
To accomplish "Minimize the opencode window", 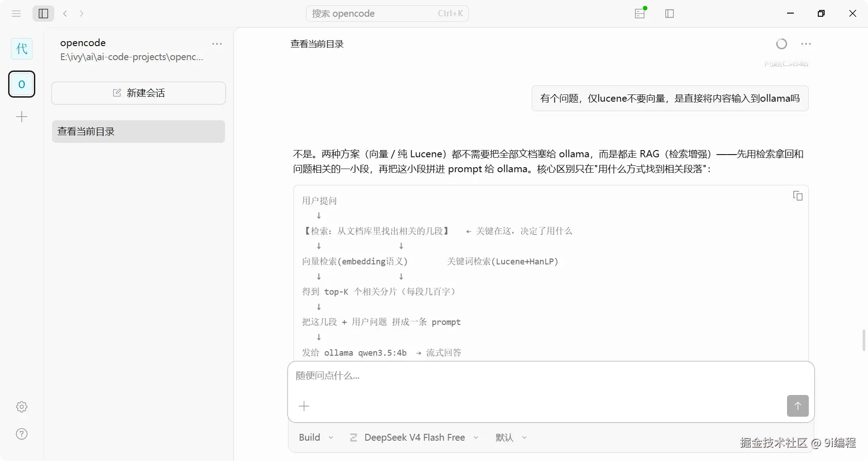I will click(x=791, y=14).
